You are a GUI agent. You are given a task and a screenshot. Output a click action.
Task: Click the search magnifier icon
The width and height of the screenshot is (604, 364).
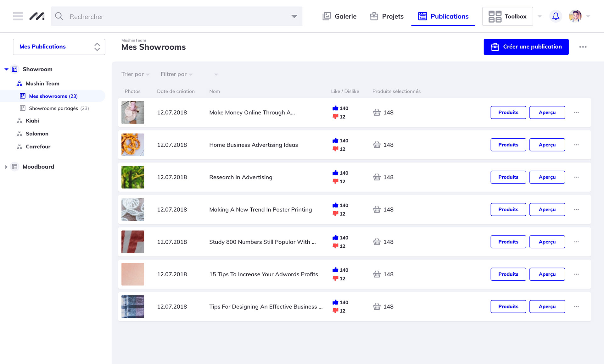point(59,16)
